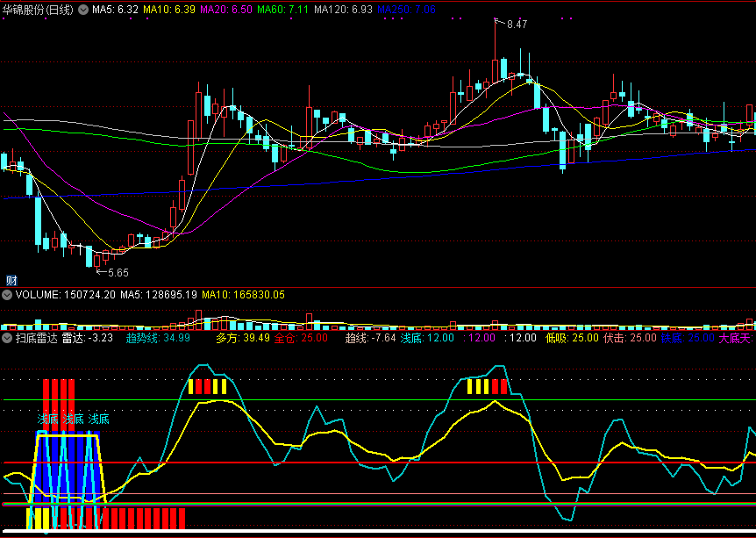The height and width of the screenshot is (538, 756).
Task: Select the MA250: 7.06 label
Action: [x=406, y=10]
